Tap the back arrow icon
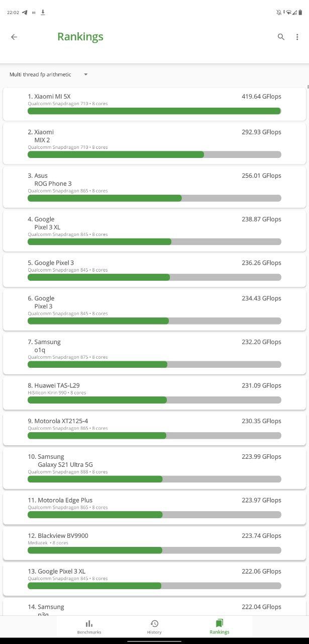This screenshot has height=644, width=309. point(14,37)
